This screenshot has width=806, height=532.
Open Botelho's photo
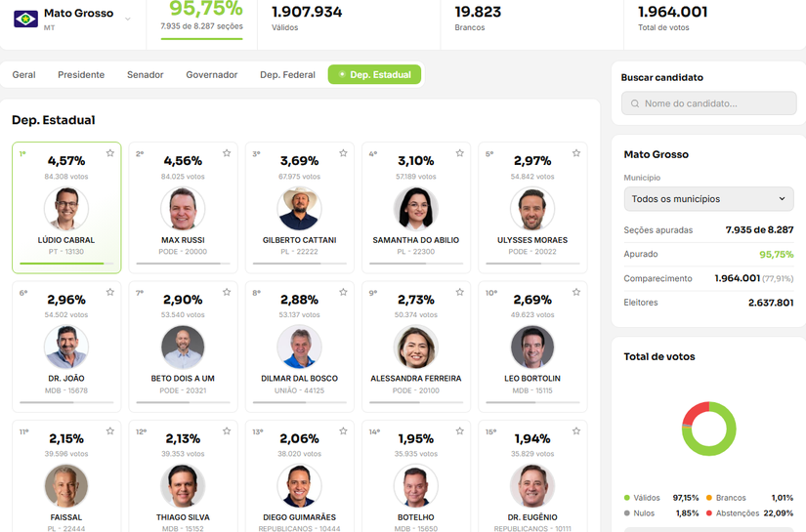coord(416,486)
